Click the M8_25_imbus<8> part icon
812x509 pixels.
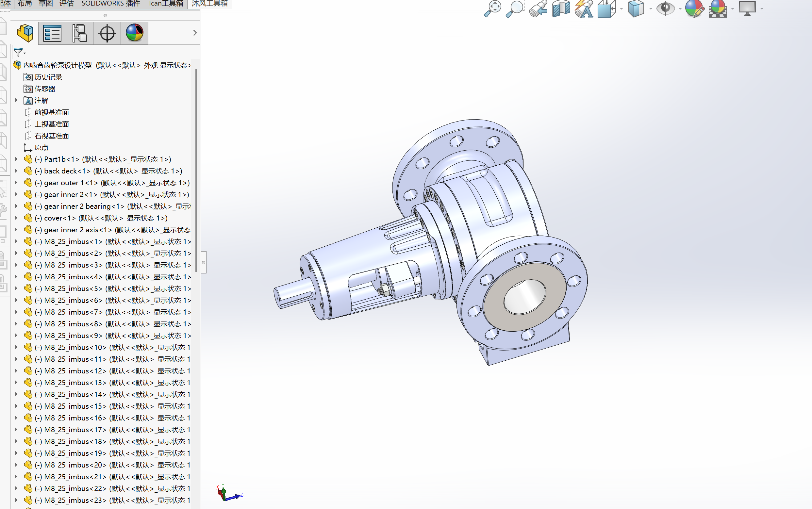28,324
